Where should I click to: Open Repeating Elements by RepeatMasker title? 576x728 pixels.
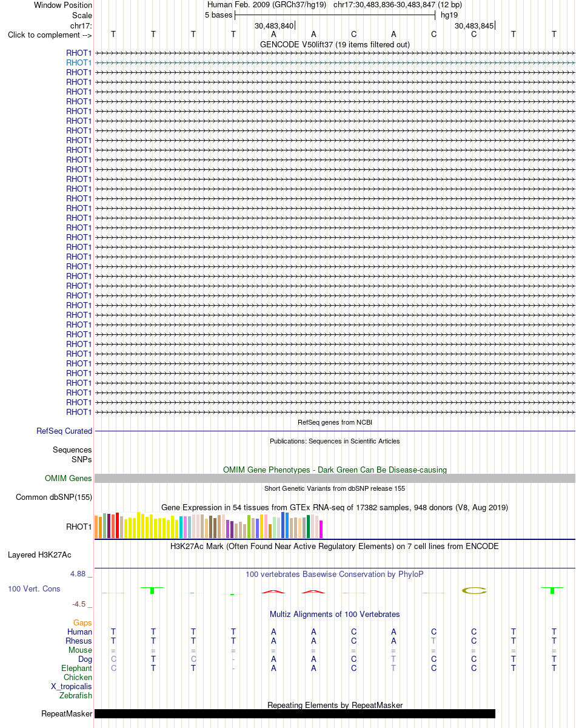pos(335,705)
